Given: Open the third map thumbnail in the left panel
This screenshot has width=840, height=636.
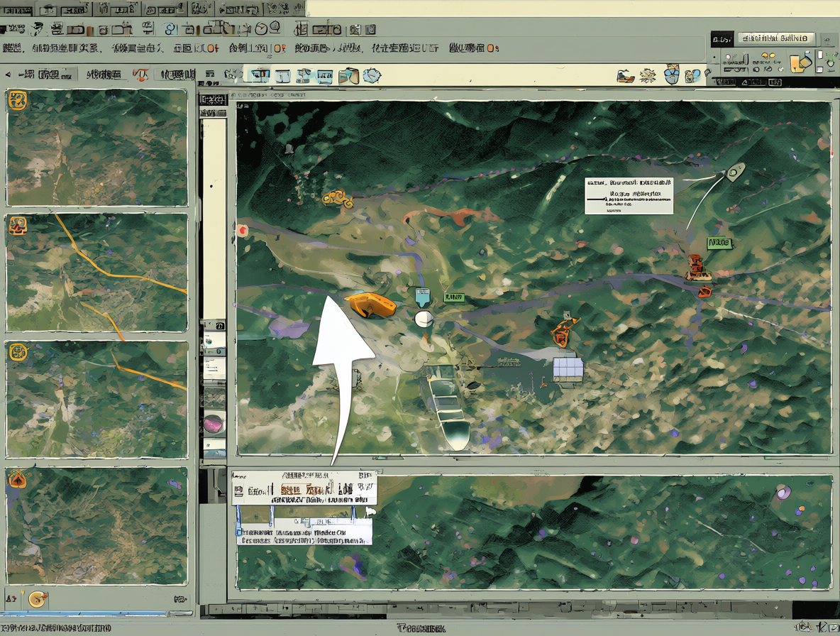Looking at the screenshot, I should [x=97, y=399].
